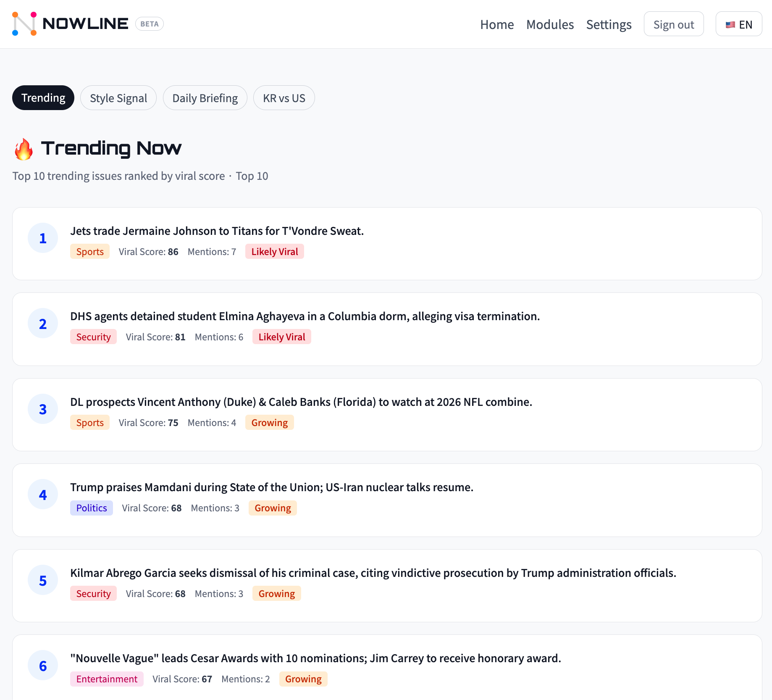This screenshot has height=700, width=772.
Task: Click the Sign out button
Action: pos(674,24)
